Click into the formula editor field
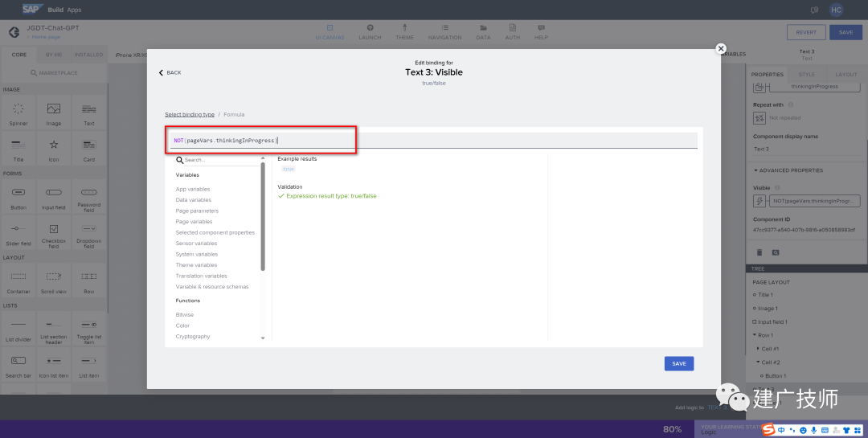This screenshot has width=868, height=438. [x=433, y=141]
